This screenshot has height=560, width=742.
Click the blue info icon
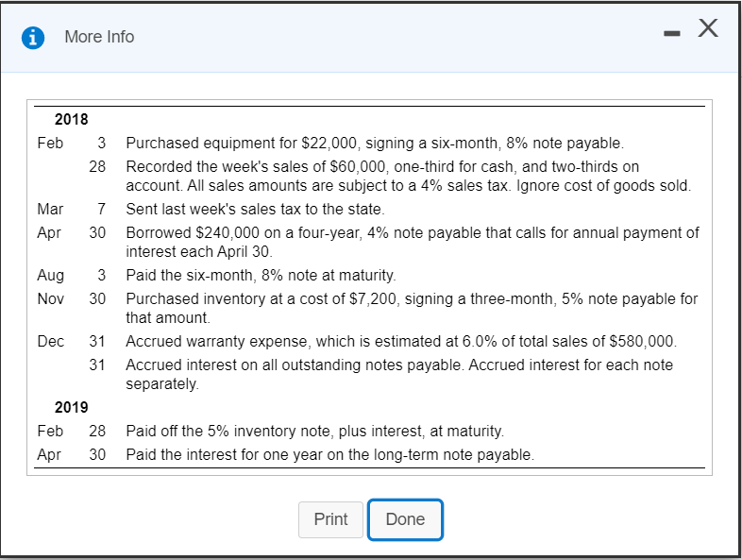(x=33, y=38)
